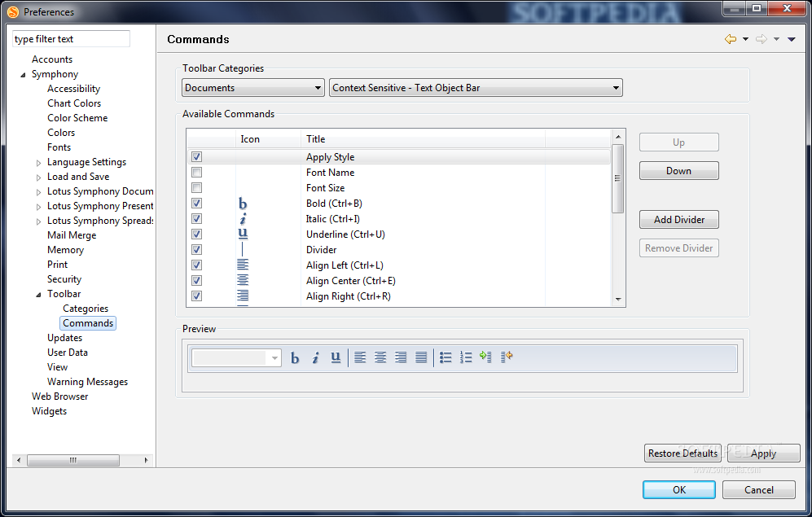Click Align Right icon in the Preview toolbar
The width and height of the screenshot is (812, 517).
click(x=401, y=357)
